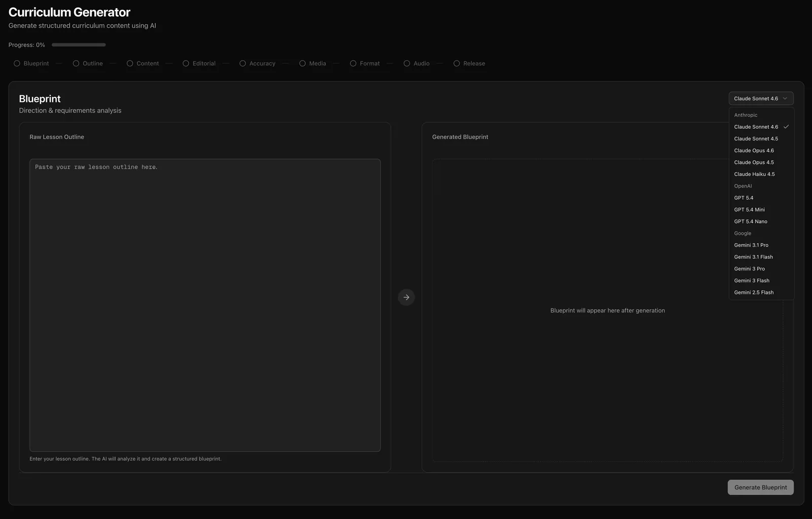
Task: Click the Accuracy step circle
Action: (243, 63)
